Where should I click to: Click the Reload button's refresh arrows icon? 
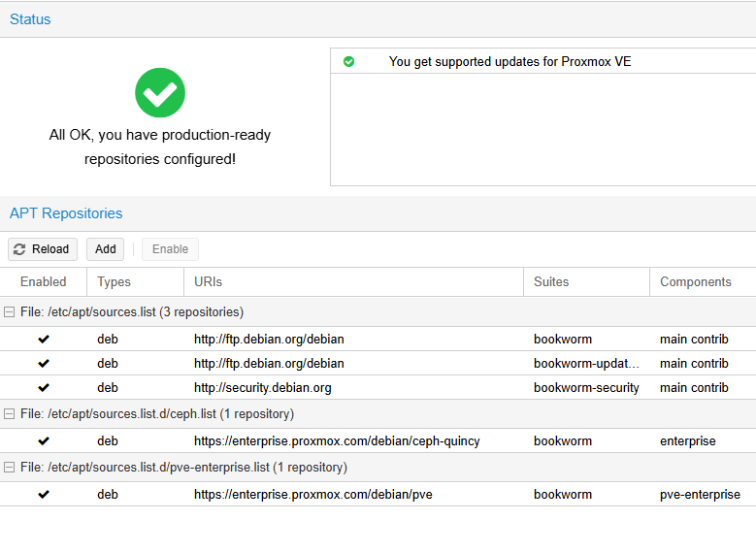pyautogui.click(x=19, y=249)
